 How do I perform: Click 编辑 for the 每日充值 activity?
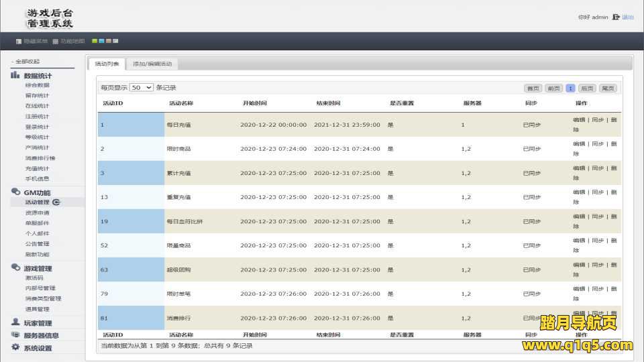[x=578, y=120]
